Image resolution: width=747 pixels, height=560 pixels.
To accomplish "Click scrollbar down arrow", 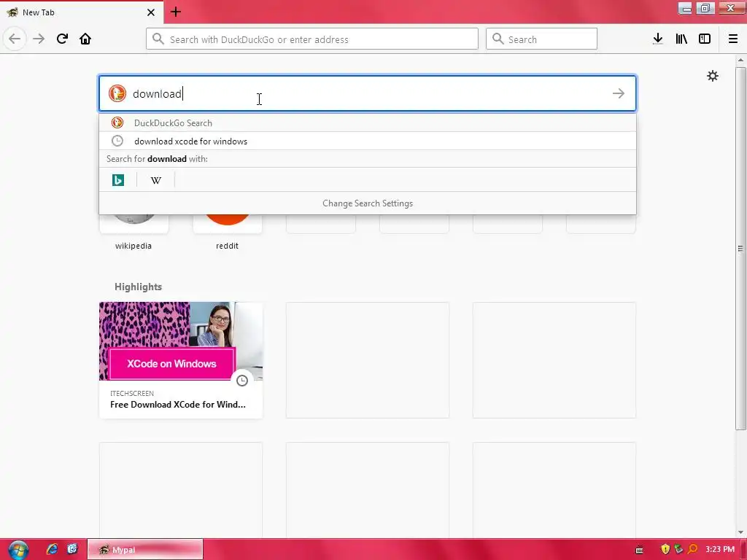I will pos(740,532).
